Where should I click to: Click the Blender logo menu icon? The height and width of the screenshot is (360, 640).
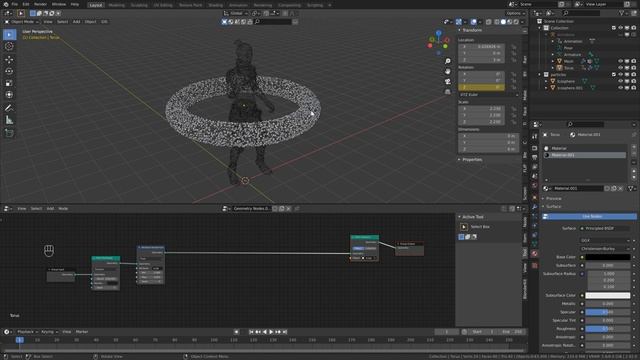pyautogui.click(x=6, y=4)
